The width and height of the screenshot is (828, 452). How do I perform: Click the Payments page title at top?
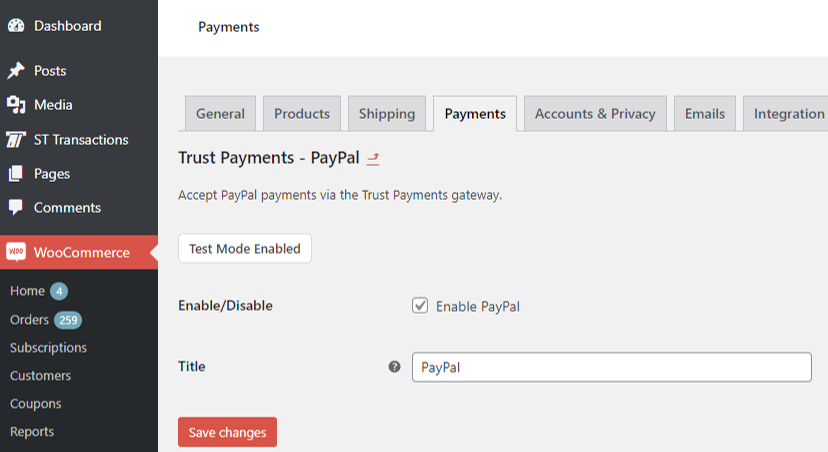click(x=229, y=27)
